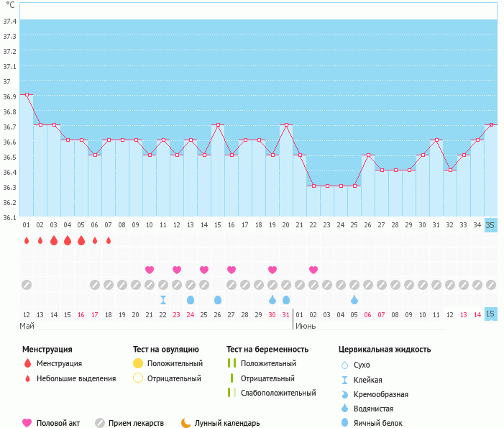Click the yellow Положительный ovulation test icon
The image size is (504, 428).
[139, 363]
